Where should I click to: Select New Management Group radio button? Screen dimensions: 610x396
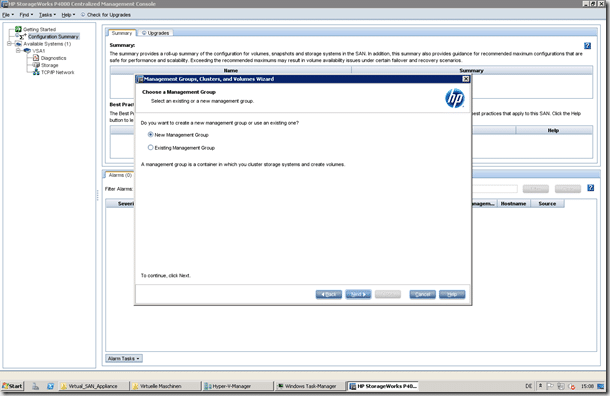150,135
